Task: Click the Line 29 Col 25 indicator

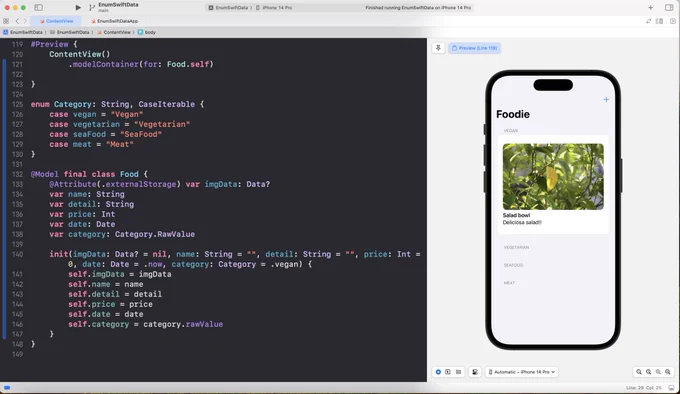Action: (x=644, y=387)
